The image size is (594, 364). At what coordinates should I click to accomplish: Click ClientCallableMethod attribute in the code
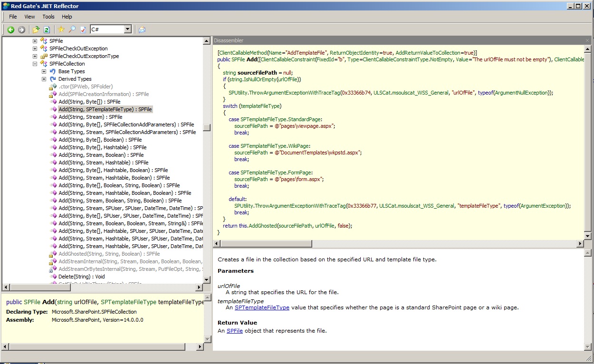tap(243, 53)
